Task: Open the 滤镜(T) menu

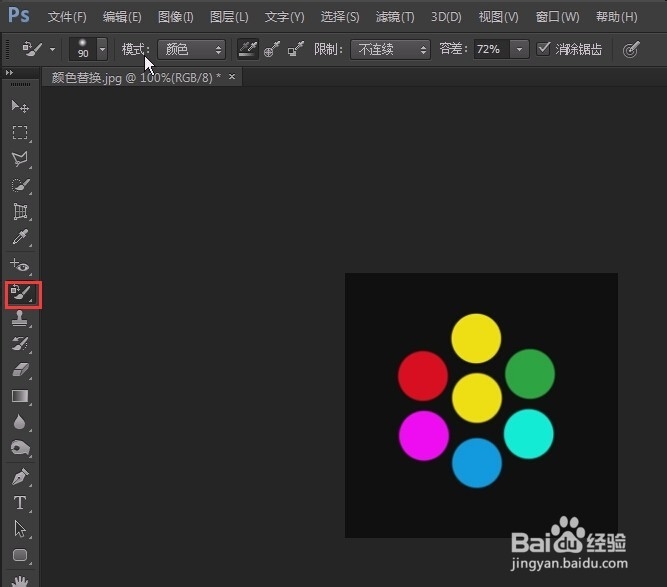Action: click(395, 17)
